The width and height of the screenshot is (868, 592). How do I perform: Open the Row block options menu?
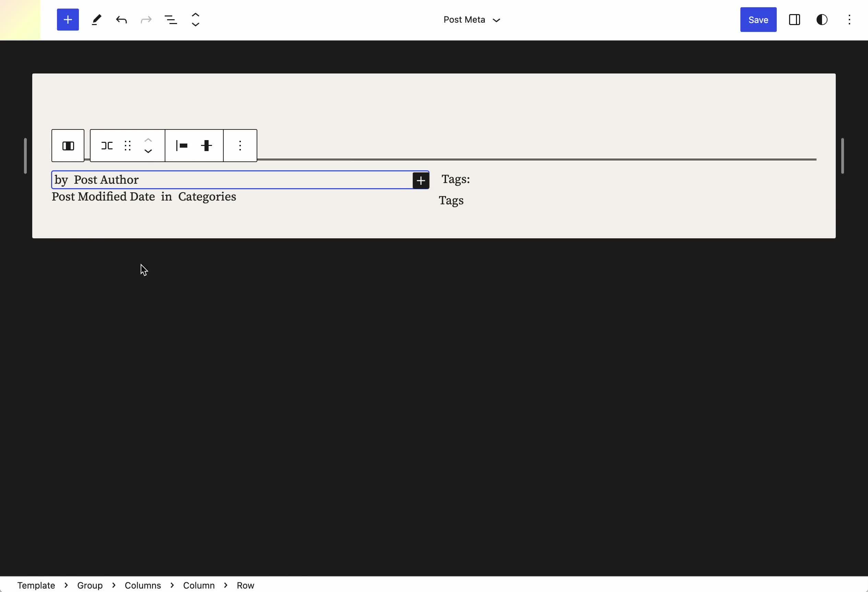[240, 145]
